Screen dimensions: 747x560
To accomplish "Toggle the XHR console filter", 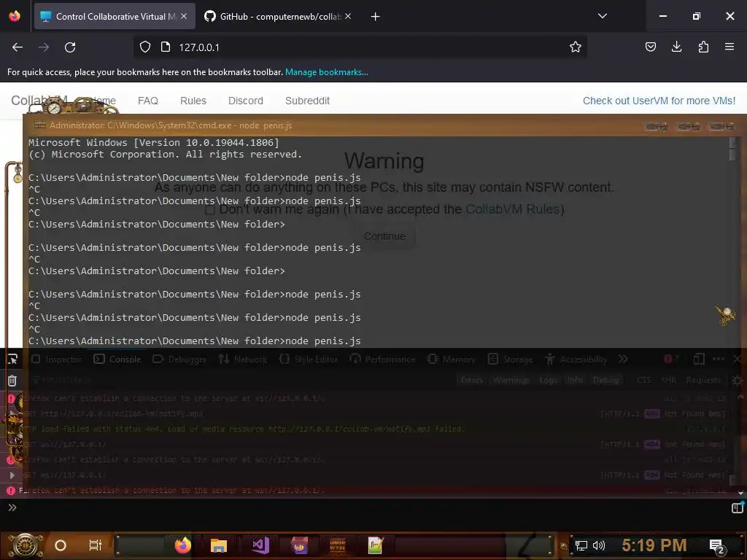I will [x=668, y=379].
